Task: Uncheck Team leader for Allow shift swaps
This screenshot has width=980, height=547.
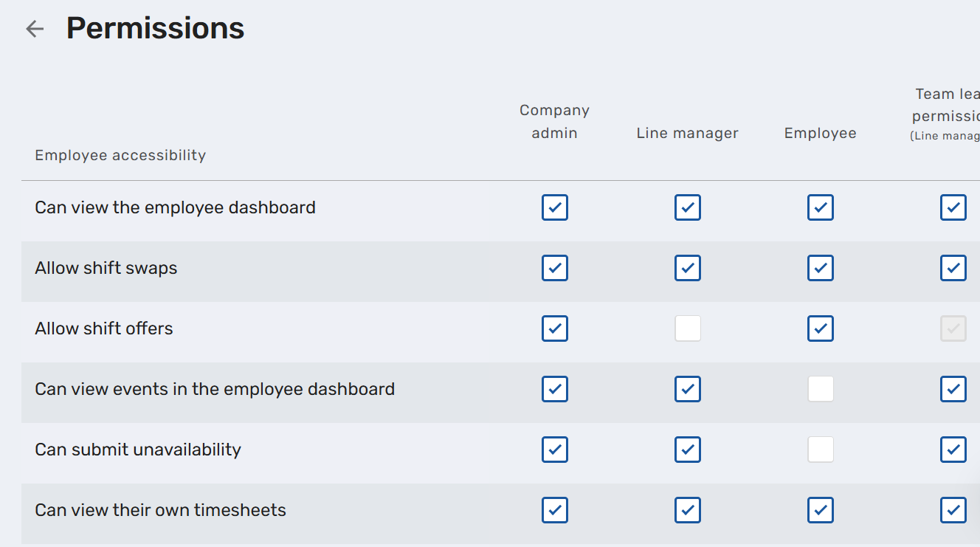Action: coord(953,268)
